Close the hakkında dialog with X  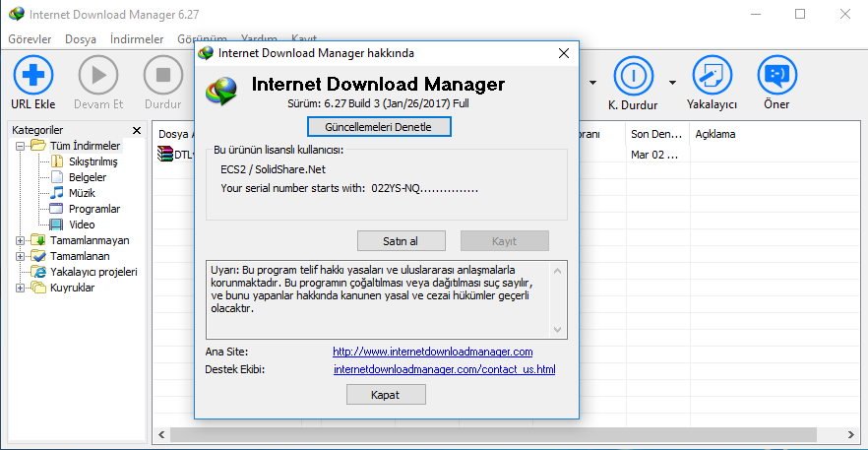pos(564,53)
